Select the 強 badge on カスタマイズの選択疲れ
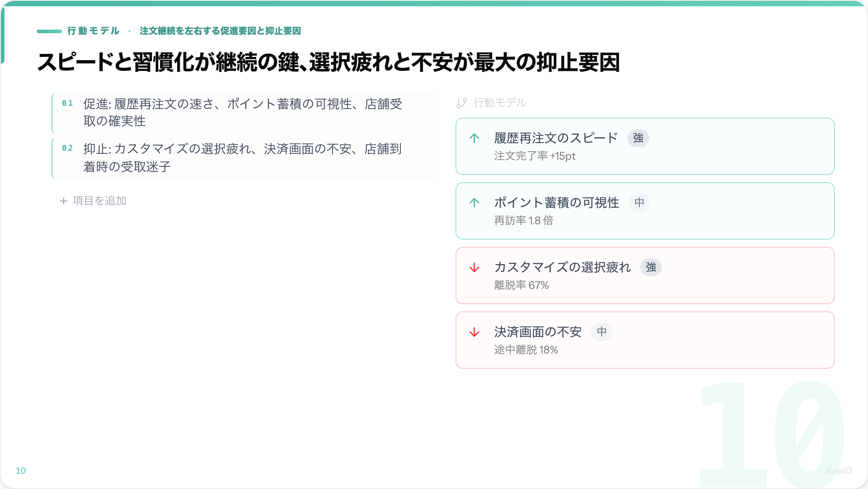 [651, 267]
